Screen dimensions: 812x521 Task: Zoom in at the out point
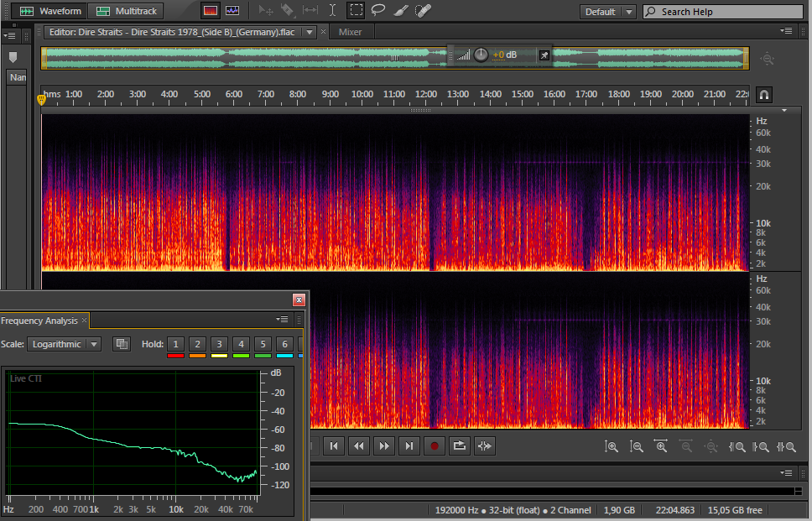click(x=761, y=446)
